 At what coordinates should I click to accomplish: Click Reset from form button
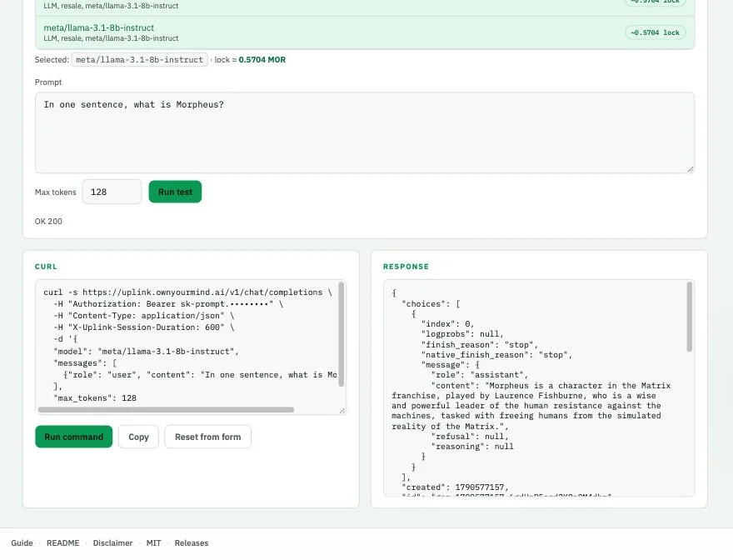click(207, 437)
